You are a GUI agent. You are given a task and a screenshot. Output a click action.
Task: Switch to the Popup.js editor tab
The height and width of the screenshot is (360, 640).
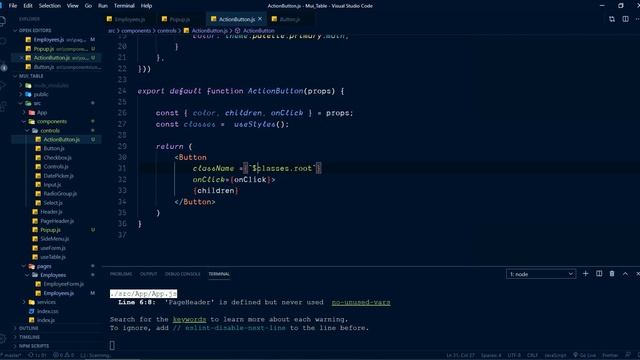tap(180, 19)
